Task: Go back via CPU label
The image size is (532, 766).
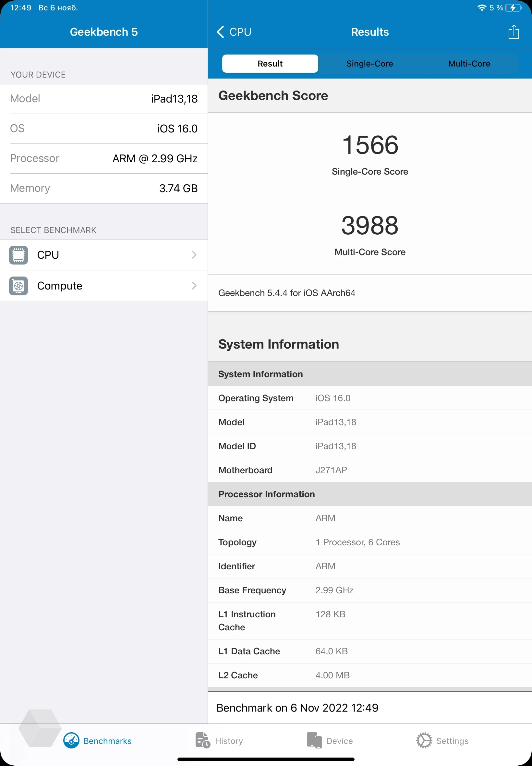Action: 240,32
